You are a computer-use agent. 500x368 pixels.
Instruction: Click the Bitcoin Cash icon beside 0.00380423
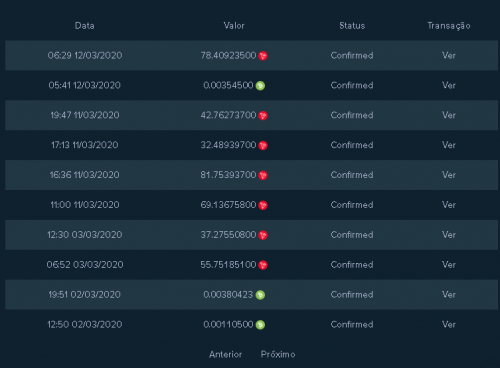pyautogui.click(x=260, y=295)
